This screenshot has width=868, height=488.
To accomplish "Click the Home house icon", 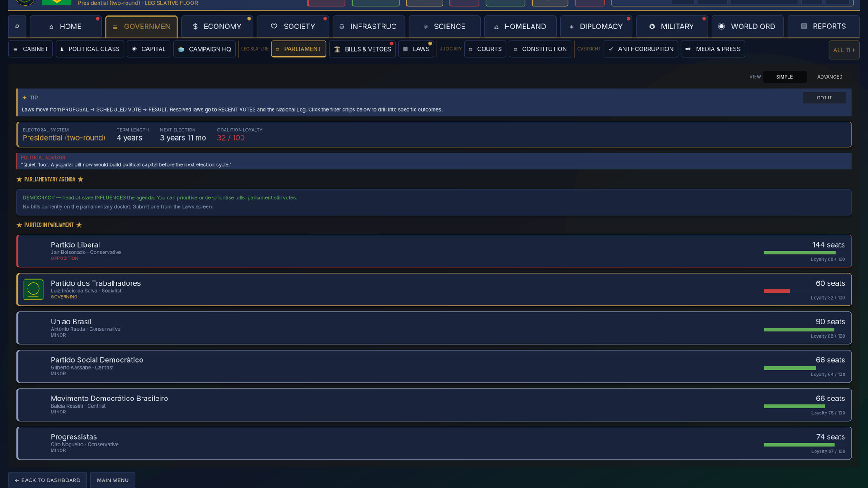I will coord(52,27).
